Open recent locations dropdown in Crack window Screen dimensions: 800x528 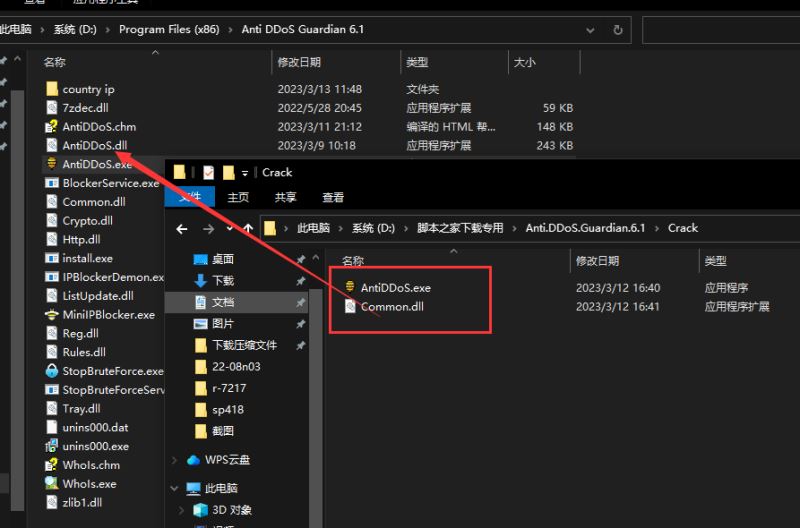230,229
